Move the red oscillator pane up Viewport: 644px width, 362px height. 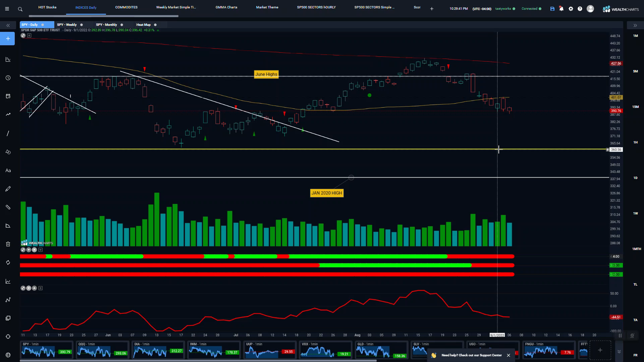tap(34, 288)
